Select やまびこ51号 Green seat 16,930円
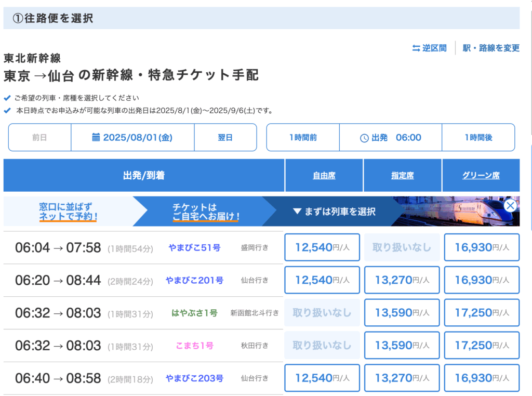Viewport: 532px width, 396px height. (x=482, y=247)
